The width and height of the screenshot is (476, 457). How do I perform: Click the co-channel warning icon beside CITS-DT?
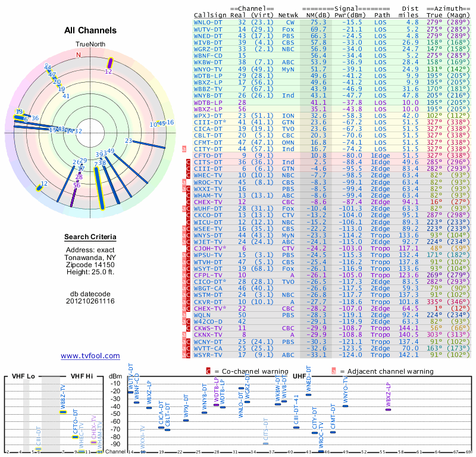pos(188,162)
